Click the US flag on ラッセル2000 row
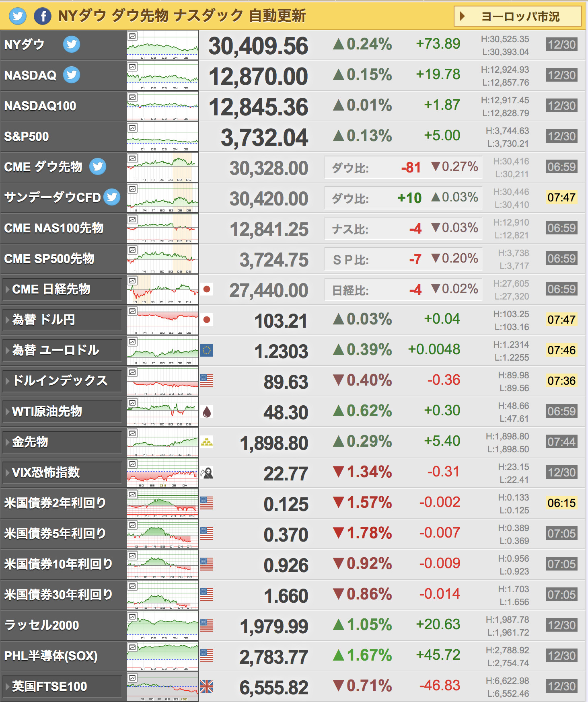The width and height of the screenshot is (588, 702). 207,625
